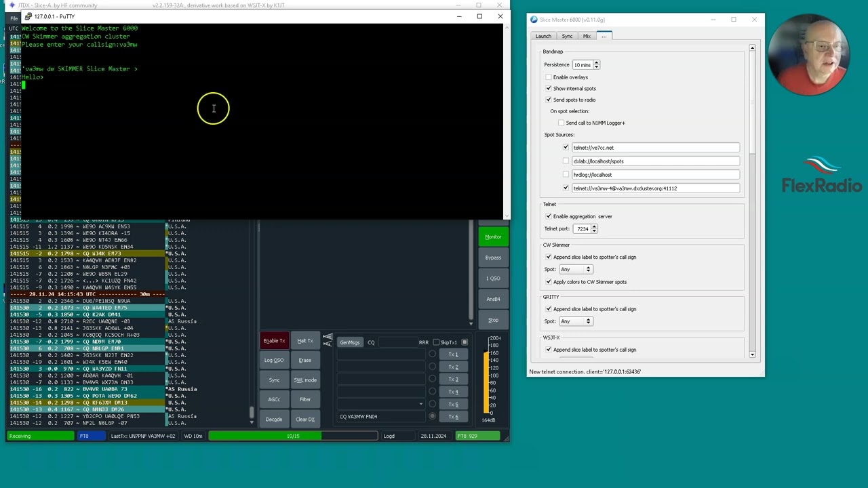
Task: Open the GRITTY Spot dropdown
Action: 576,321
